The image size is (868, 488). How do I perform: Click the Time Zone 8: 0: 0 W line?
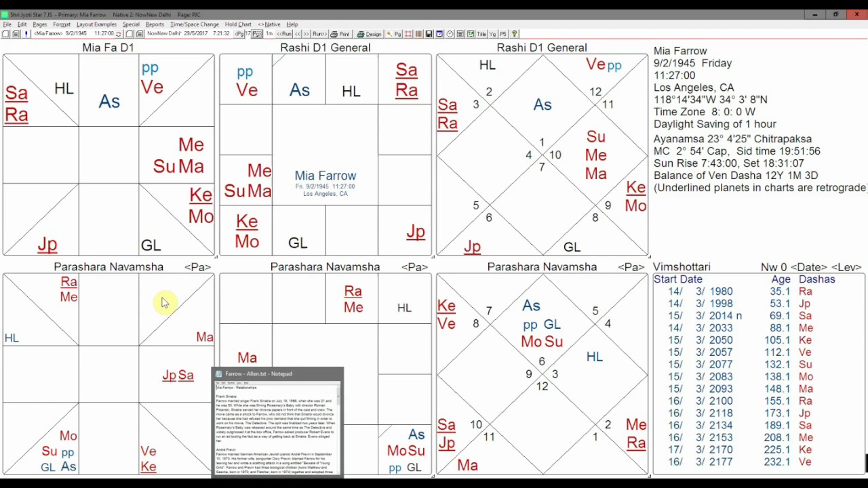pyautogui.click(x=705, y=112)
